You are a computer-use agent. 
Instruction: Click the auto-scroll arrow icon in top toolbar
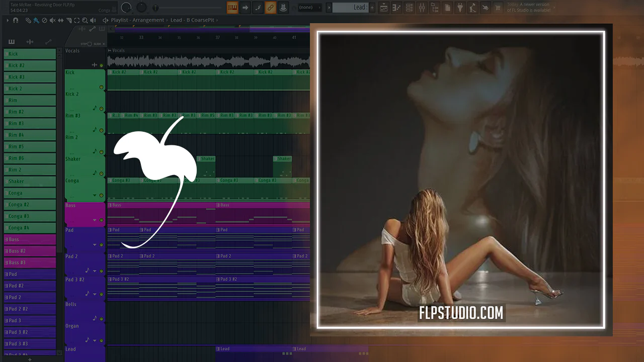pos(245,8)
